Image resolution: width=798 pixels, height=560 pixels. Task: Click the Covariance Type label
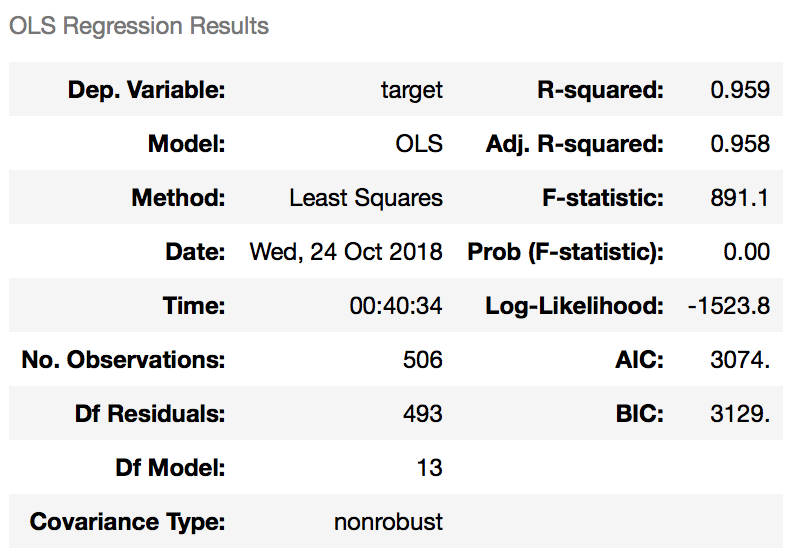click(127, 522)
